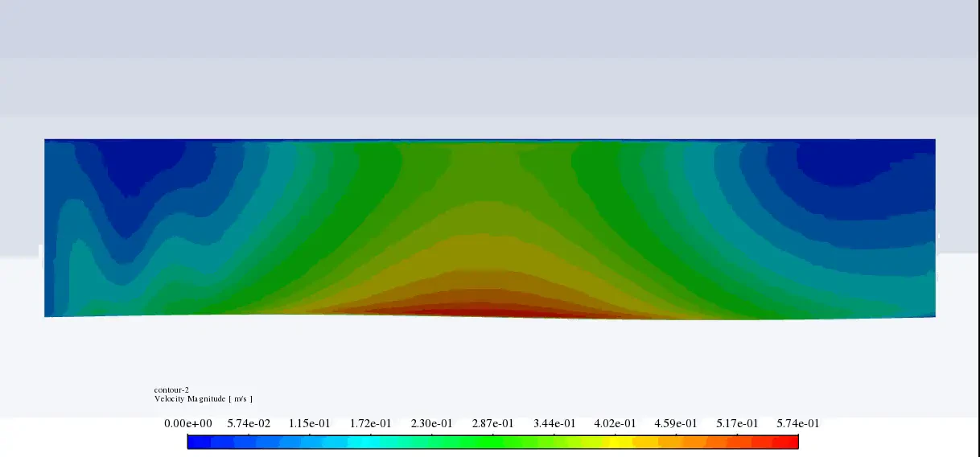This screenshot has height=457, width=980.
Task: Click the 2.30e-01 legend value
Action: tap(432, 423)
